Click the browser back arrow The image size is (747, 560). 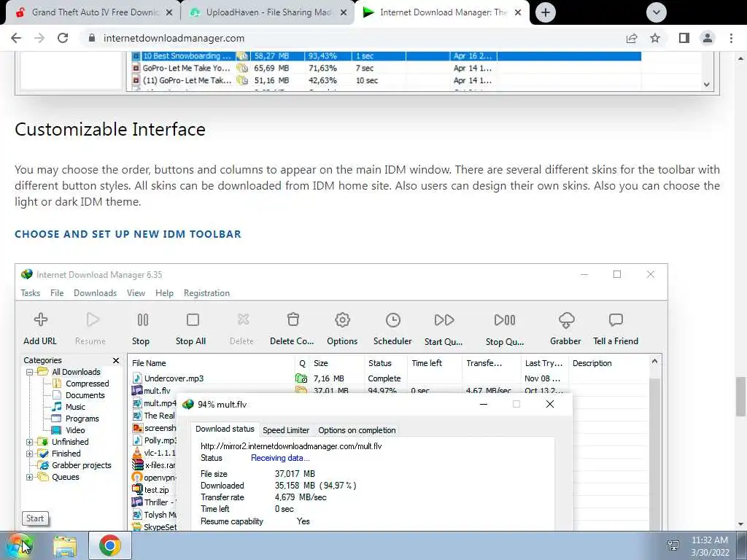(16, 38)
